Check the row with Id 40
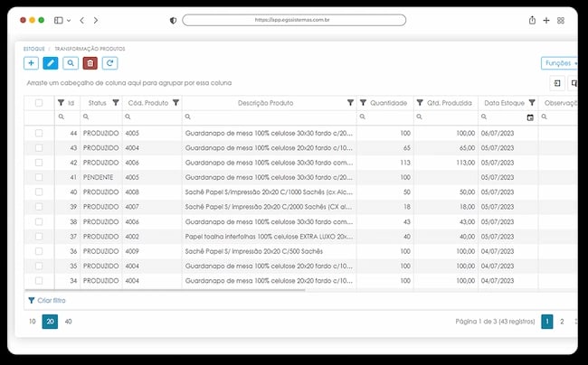This screenshot has height=365, width=588. point(39,192)
